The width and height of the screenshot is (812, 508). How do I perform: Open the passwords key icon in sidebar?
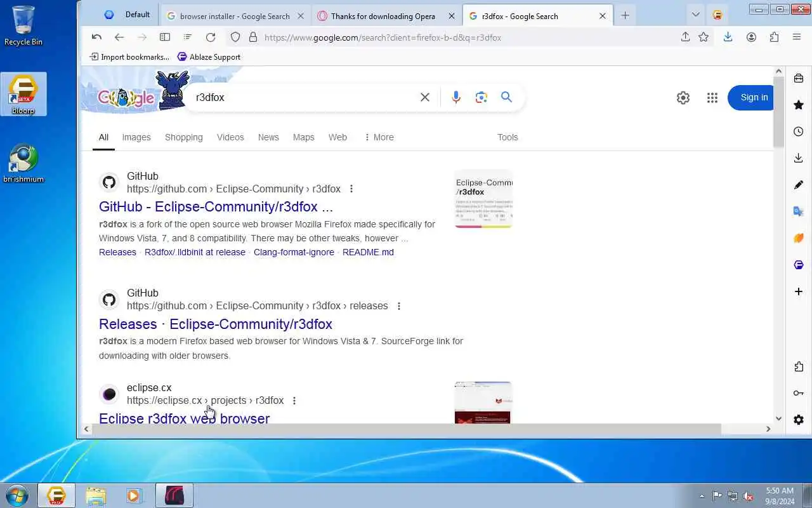pyautogui.click(x=799, y=393)
